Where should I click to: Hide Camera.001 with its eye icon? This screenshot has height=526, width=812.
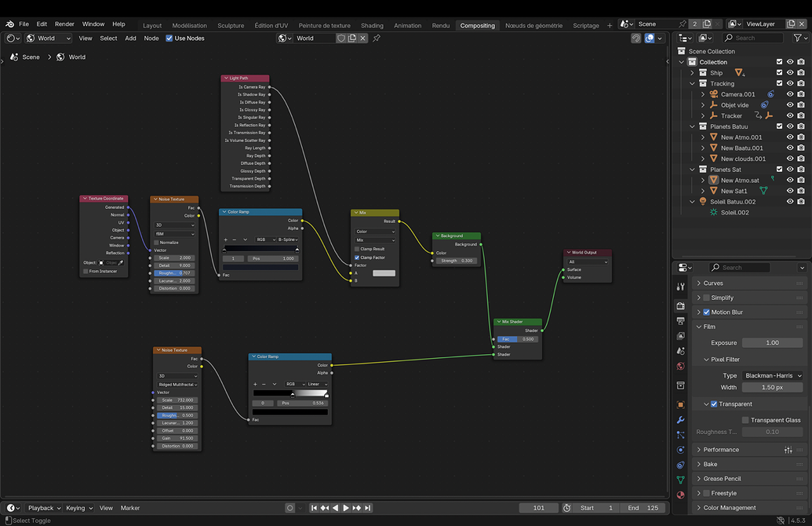coord(790,94)
